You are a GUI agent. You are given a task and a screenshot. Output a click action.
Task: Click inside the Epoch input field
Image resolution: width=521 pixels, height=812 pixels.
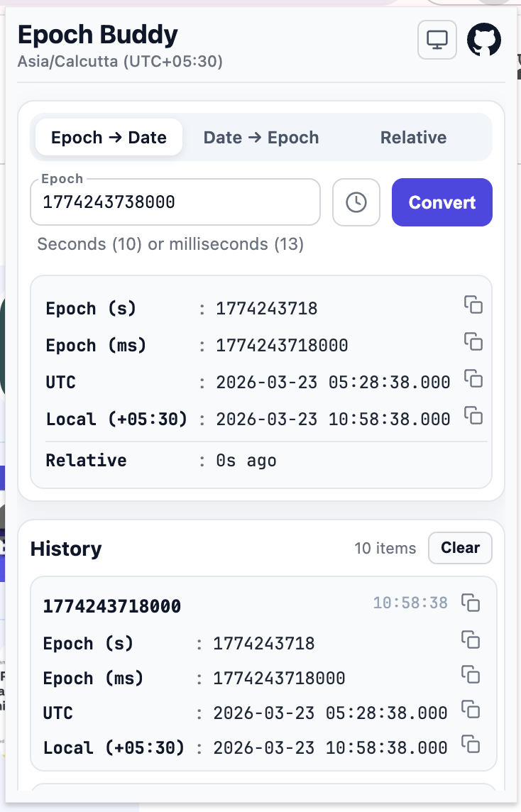pos(175,202)
